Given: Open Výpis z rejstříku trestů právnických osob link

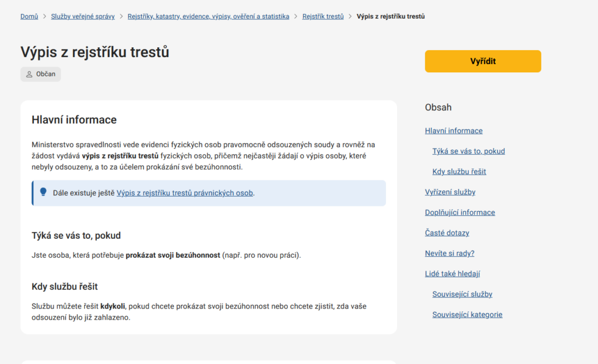Looking at the screenshot, I should (185, 193).
